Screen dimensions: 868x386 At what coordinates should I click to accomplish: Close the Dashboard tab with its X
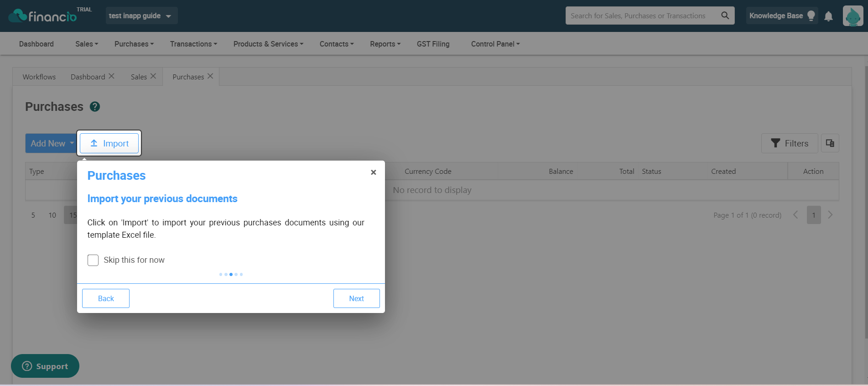coord(111,76)
